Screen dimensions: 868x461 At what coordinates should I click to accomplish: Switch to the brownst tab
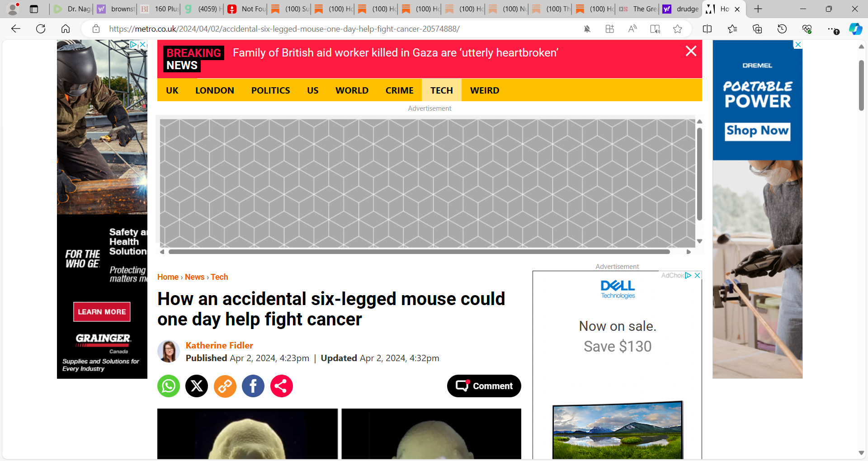(x=116, y=9)
